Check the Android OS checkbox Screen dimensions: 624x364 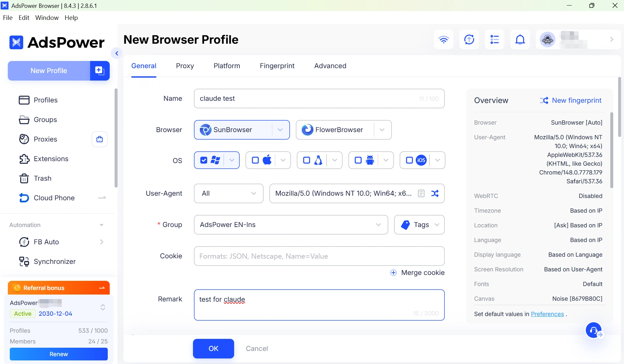point(358,160)
